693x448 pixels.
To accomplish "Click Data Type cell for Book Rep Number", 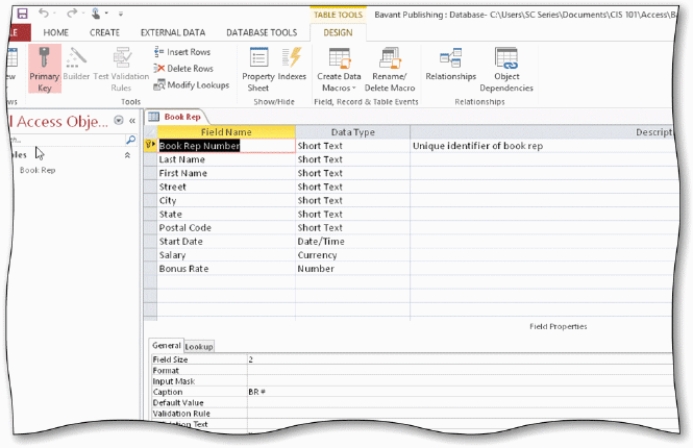I will click(x=353, y=146).
